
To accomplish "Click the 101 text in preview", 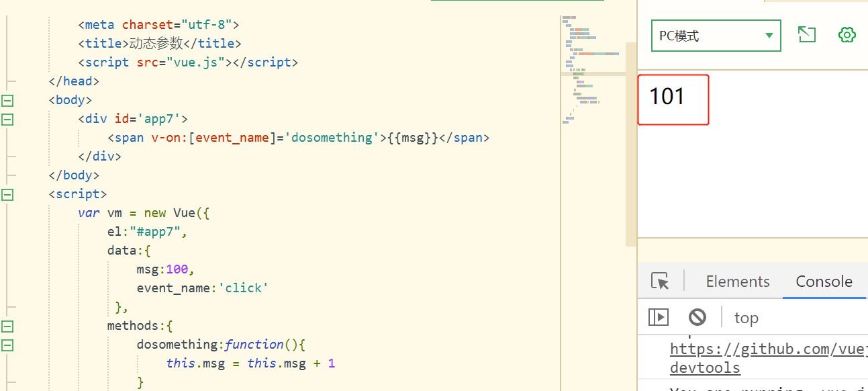I will [x=667, y=97].
